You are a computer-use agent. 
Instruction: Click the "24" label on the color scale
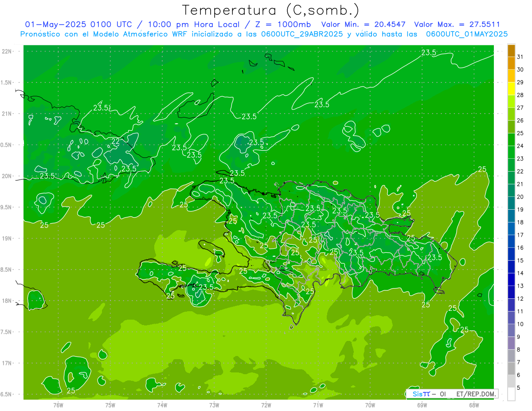520,146
